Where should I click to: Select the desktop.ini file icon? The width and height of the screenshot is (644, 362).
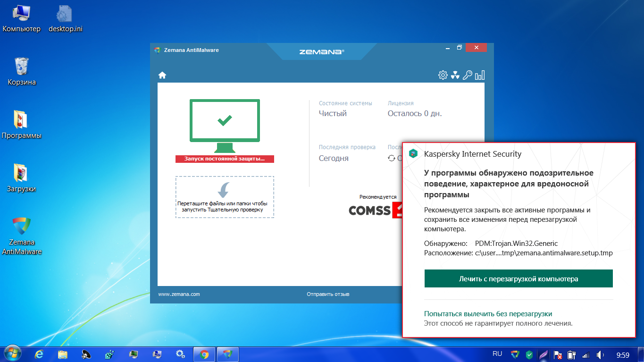pyautogui.click(x=66, y=19)
